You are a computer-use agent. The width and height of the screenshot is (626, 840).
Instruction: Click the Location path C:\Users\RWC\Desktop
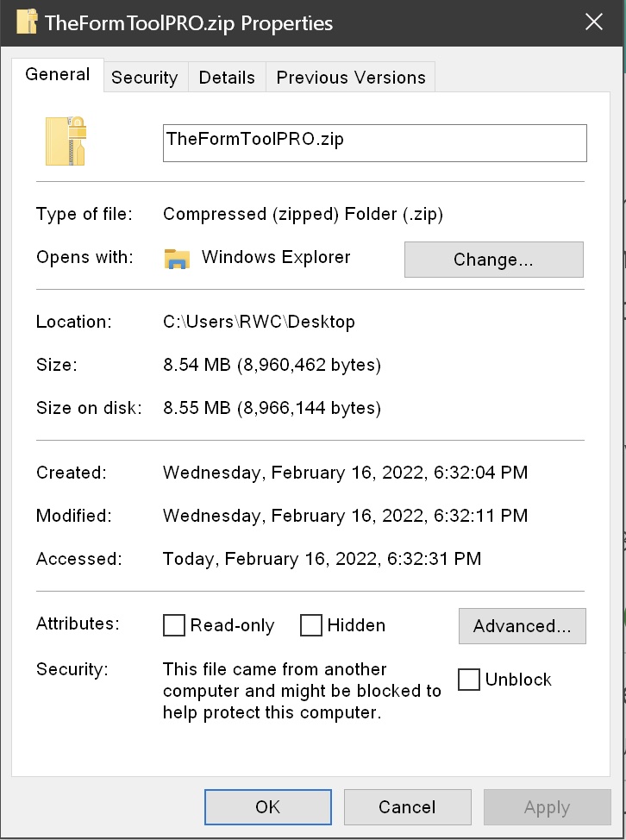(260, 322)
